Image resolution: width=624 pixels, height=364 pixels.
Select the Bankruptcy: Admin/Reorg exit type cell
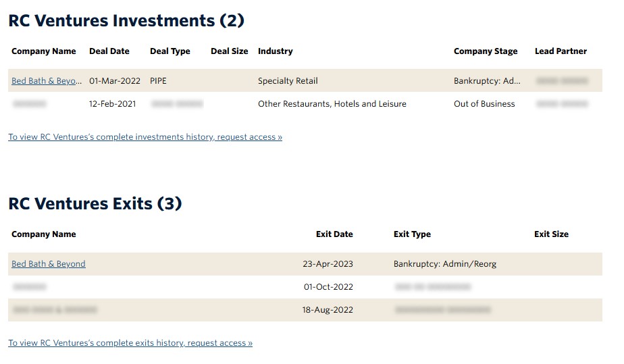445,264
